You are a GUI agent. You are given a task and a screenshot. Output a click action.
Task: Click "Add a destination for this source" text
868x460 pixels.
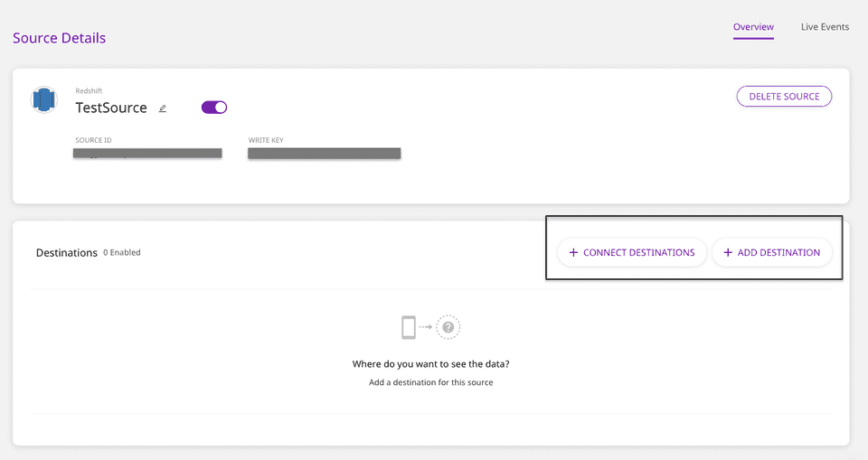430,382
